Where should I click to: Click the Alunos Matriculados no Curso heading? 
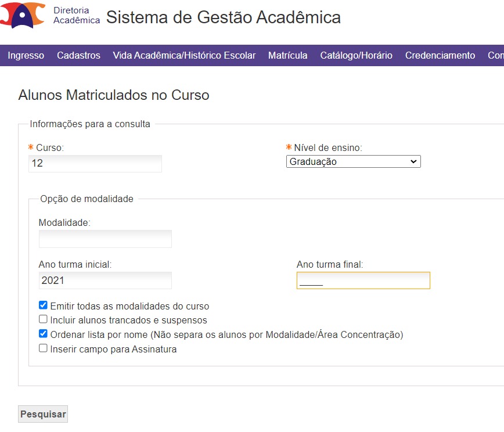coord(114,95)
